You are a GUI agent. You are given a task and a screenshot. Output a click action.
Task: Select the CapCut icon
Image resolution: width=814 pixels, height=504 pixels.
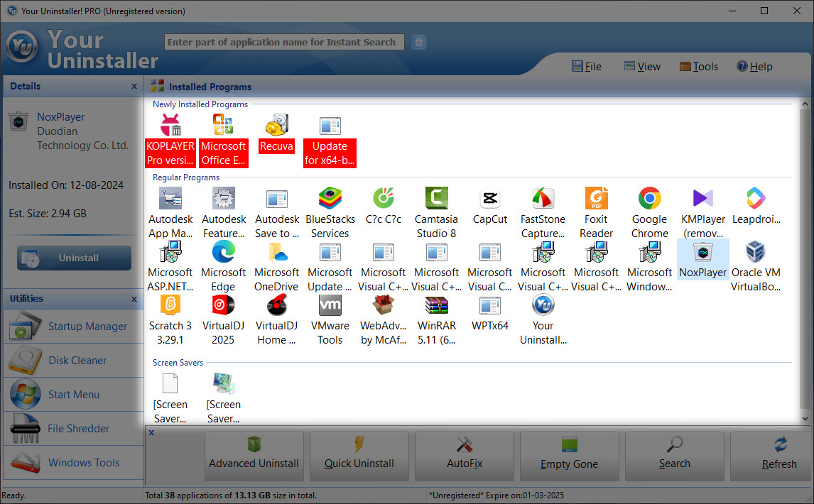[x=489, y=202]
